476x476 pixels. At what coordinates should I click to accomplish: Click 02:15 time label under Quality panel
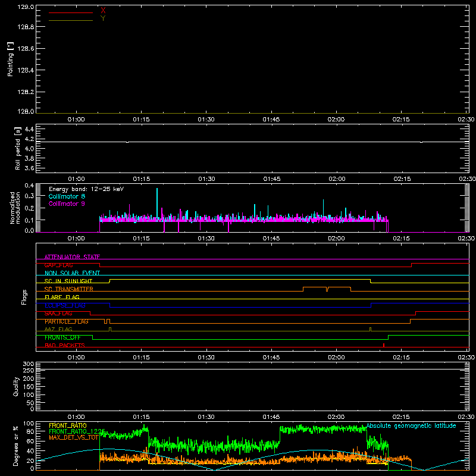point(401,417)
